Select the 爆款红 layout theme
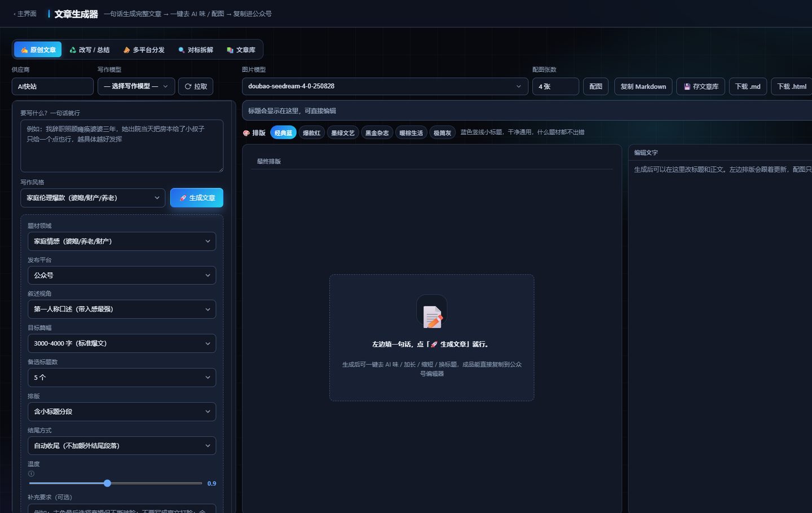This screenshot has width=812, height=513. click(312, 133)
